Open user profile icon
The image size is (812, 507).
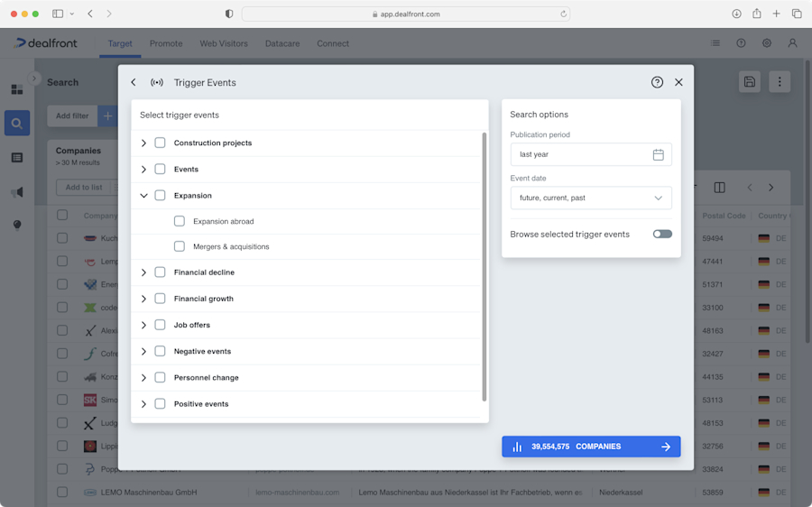point(792,43)
